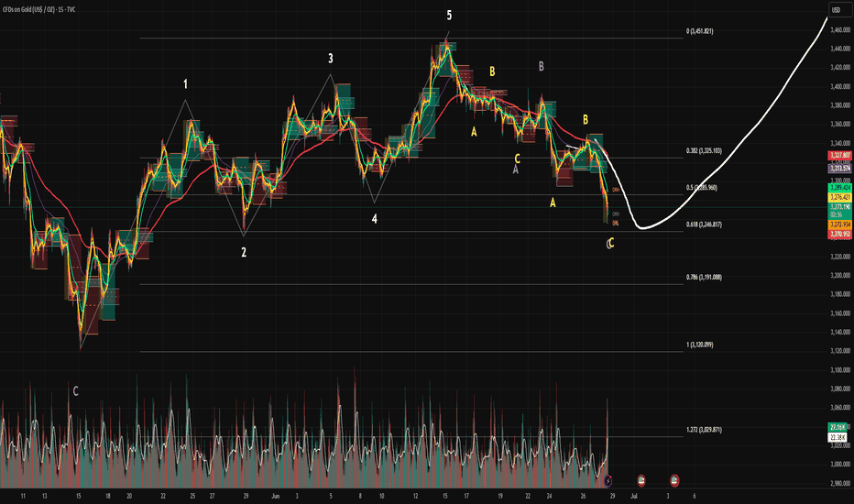The width and height of the screenshot is (854, 504).
Task: Select Elliott wave label 4
Action: tap(375, 219)
